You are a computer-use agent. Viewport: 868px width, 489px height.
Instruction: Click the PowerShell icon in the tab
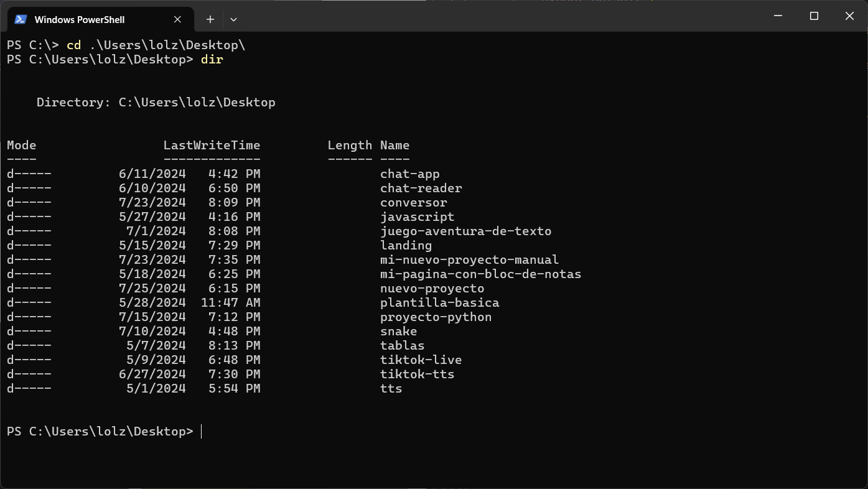[21, 19]
